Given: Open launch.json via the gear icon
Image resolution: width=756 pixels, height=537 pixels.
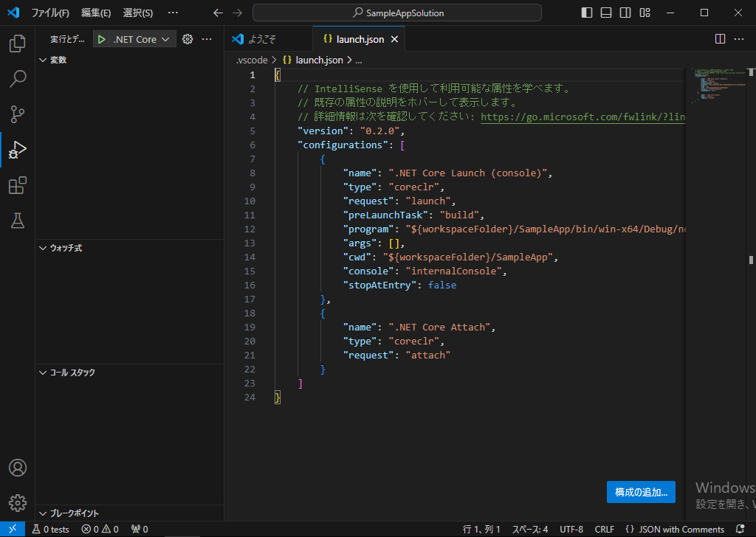Looking at the screenshot, I should coord(188,39).
